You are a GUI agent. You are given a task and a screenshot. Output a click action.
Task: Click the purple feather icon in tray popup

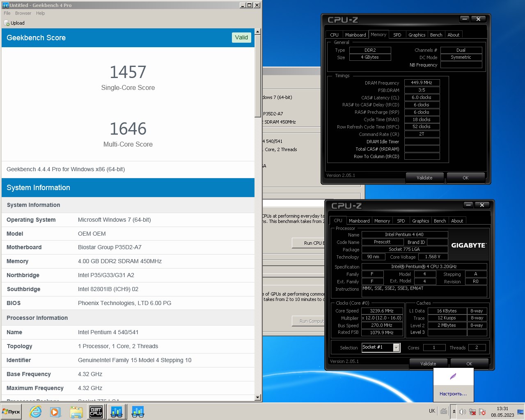pos(453,376)
